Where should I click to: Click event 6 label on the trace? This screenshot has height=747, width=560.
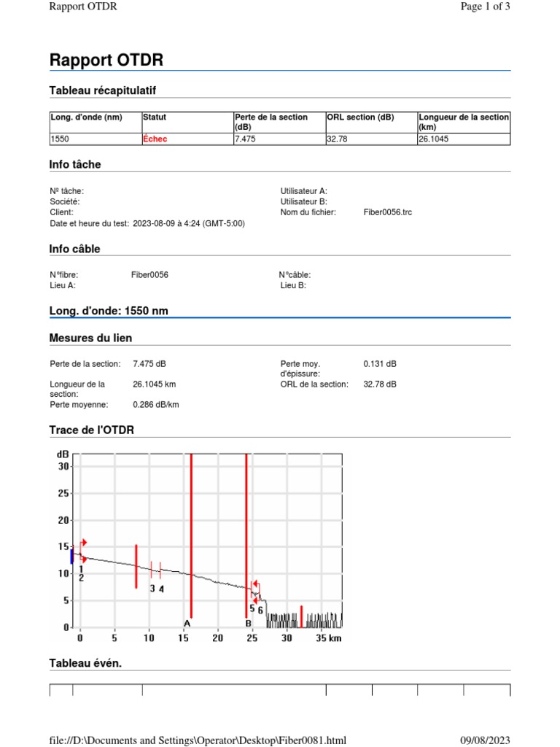(x=260, y=611)
